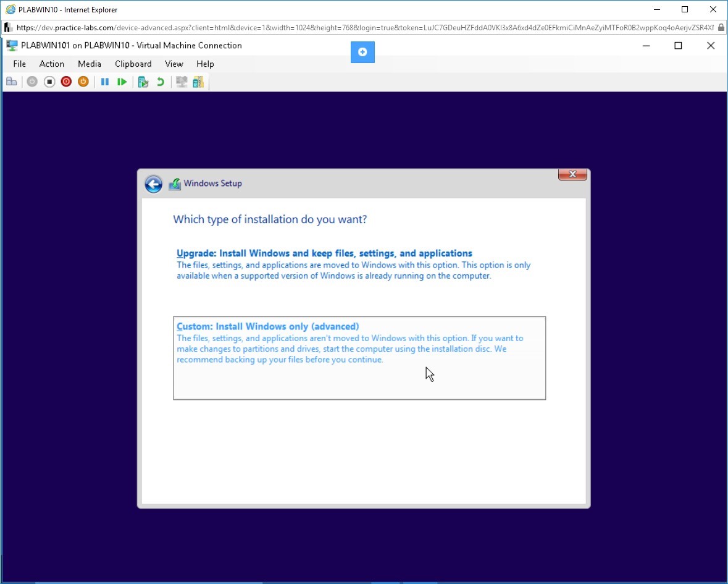
Task: Open the Media menu
Action: (x=90, y=64)
